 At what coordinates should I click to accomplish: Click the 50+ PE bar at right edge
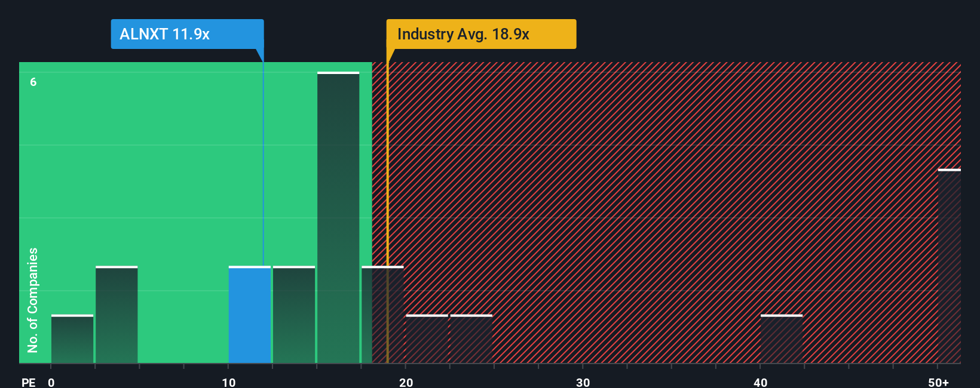(x=950, y=266)
